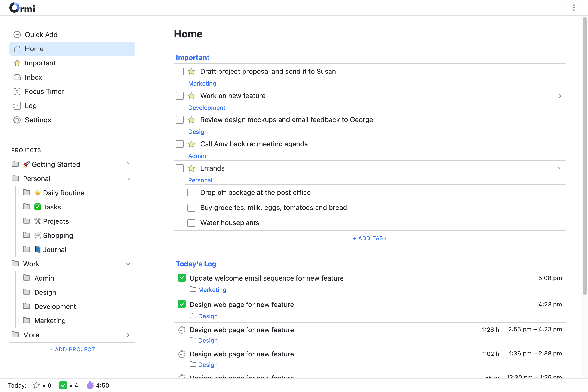The height and width of the screenshot is (392, 588).
Task: Click the purple timer icon in status bar
Action: click(x=90, y=385)
